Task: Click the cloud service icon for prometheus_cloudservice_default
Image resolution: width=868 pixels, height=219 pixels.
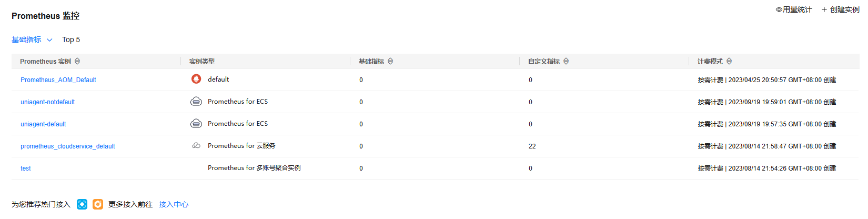Action: tap(196, 146)
